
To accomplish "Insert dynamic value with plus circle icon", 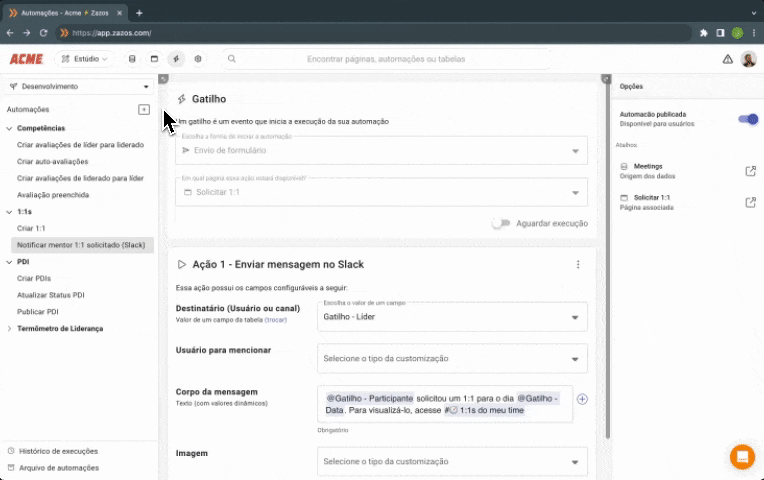I will click(x=582, y=399).
